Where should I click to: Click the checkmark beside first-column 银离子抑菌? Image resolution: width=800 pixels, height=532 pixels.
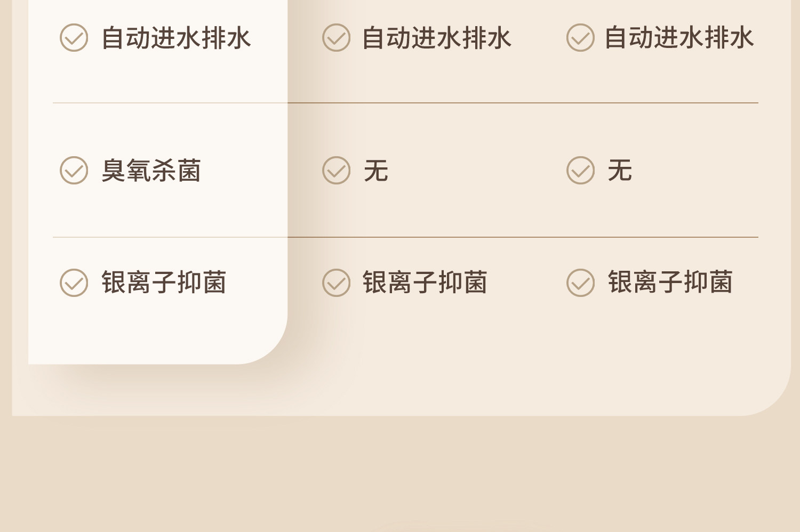[x=74, y=283]
